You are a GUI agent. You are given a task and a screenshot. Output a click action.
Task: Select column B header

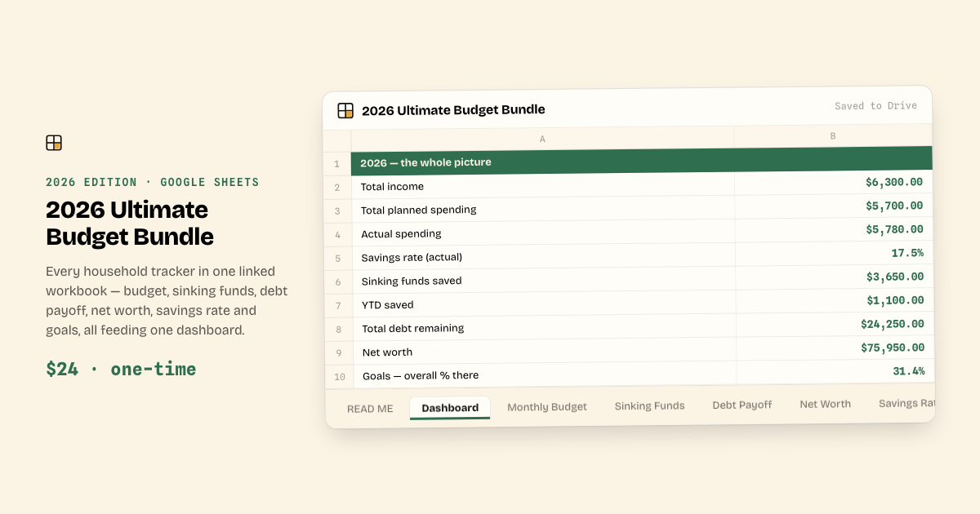point(833,136)
